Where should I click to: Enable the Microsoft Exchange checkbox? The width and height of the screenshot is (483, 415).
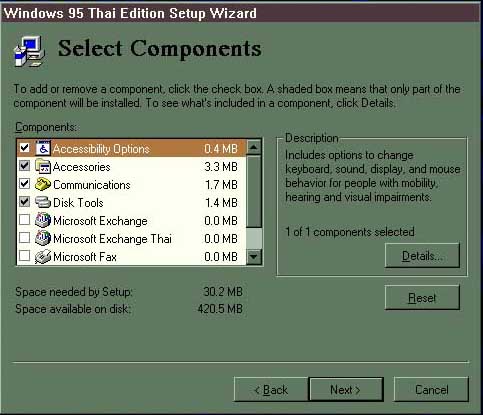pyautogui.click(x=25, y=220)
